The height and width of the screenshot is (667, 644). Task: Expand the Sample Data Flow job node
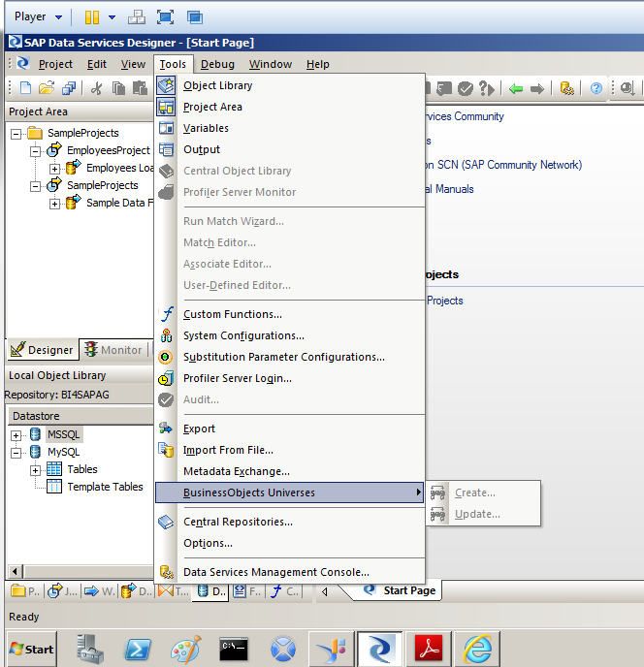point(54,204)
